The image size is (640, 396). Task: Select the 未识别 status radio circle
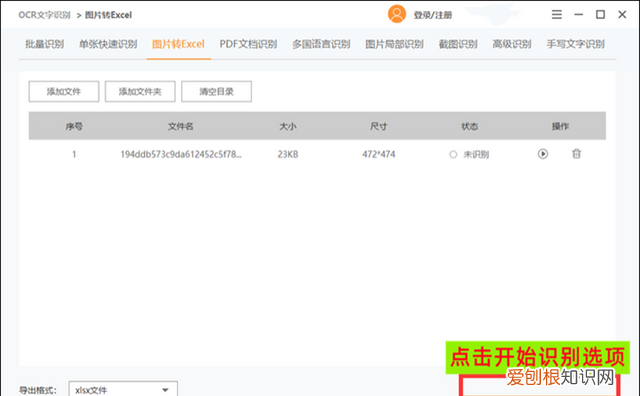click(453, 154)
